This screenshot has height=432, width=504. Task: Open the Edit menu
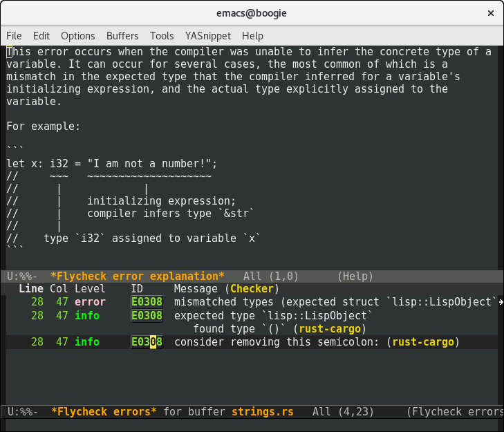pos(41,36)
